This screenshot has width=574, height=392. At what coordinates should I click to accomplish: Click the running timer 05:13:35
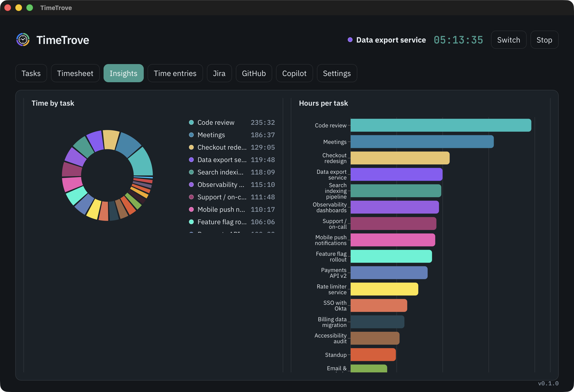click(458, 40)
